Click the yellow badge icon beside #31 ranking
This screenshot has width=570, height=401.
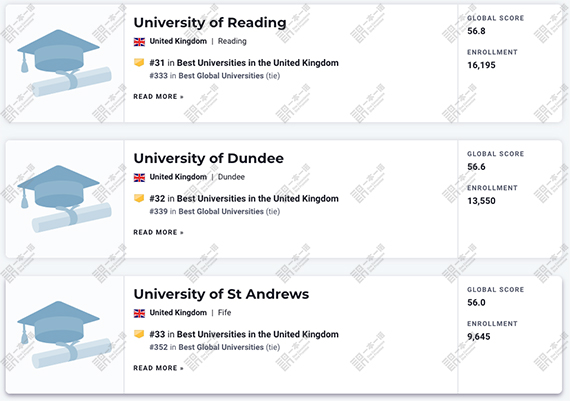click(x=139, y=63)
